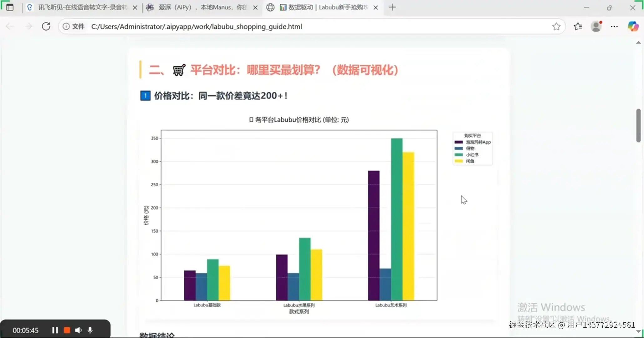This screenshot has width=644, height=338.
Task: Stop recording with orange square button
Action: pos(67,330)
